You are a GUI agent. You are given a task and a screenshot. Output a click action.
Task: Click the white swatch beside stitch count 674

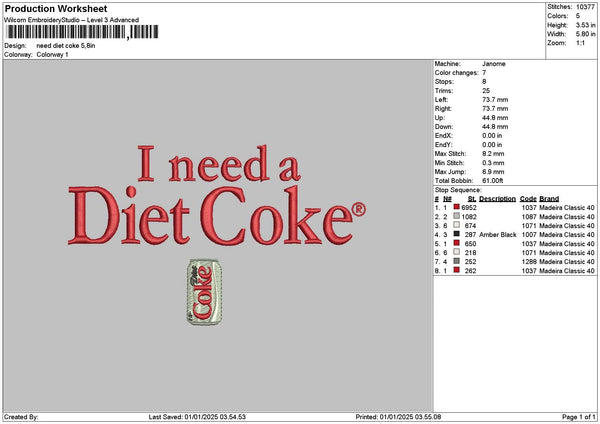(x=457, y=225)
